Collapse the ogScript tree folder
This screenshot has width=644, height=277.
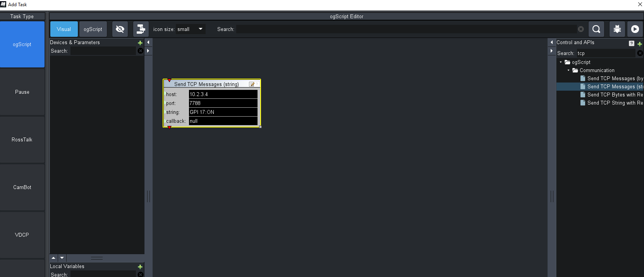pyautogui.click(x=561, y=62)
